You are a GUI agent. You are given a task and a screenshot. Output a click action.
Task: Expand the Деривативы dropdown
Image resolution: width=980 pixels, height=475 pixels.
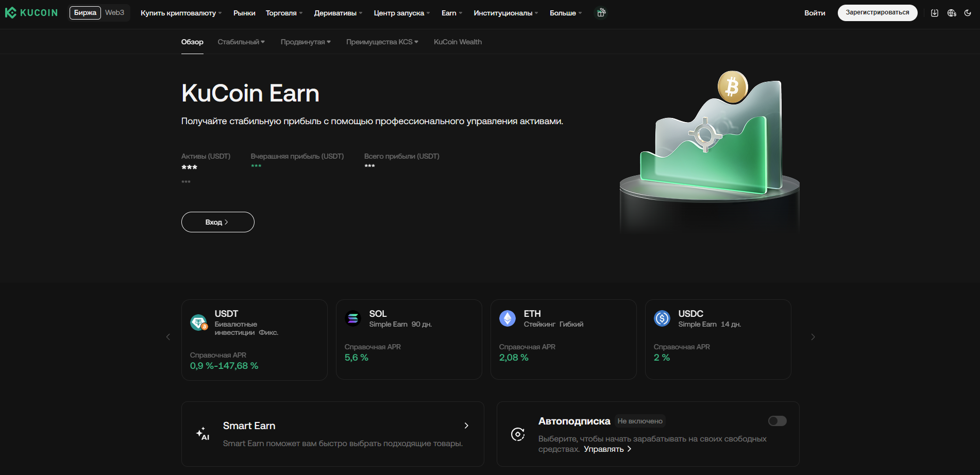tap(338, 13)
